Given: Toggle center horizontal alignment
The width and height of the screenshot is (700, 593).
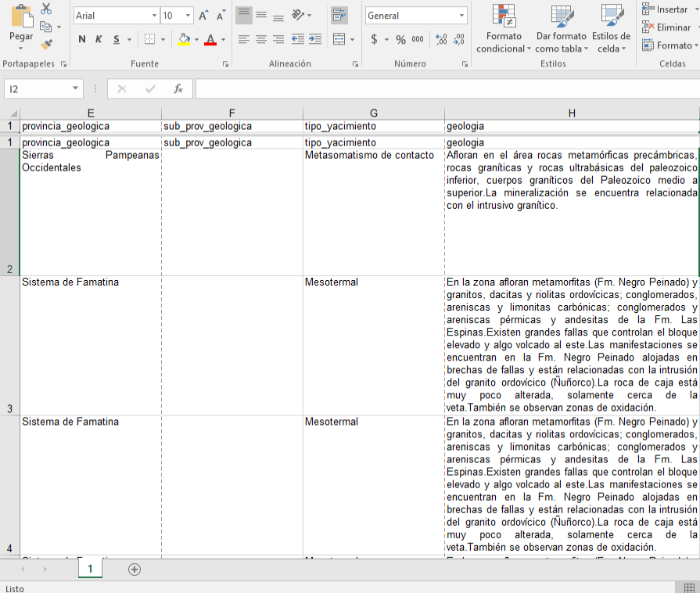Looking at the screenshot, I should pos(261,39).
